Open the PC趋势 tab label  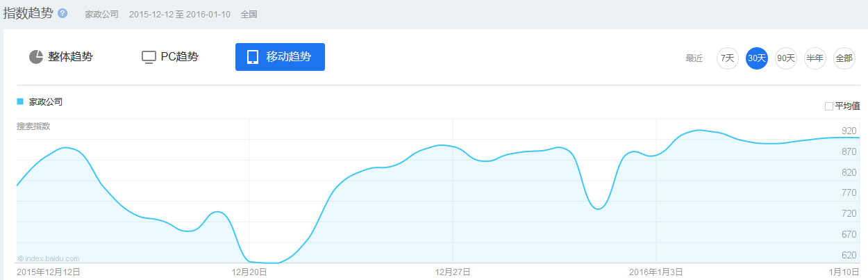pyautogui.click(x=179, y=57)
